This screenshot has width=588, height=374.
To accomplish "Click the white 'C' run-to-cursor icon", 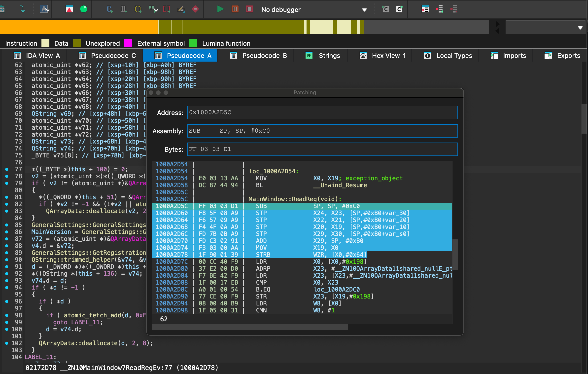I will [x=400, y=9].
